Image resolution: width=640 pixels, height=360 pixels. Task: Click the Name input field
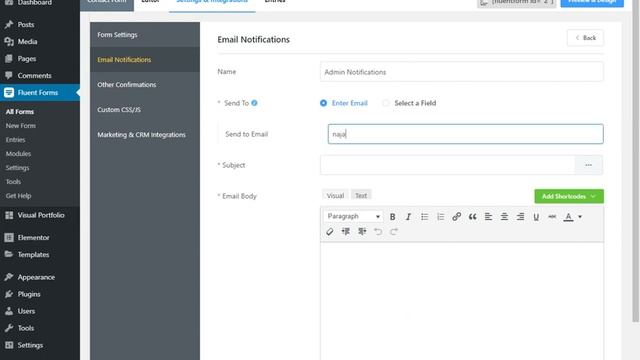point(462,72)
